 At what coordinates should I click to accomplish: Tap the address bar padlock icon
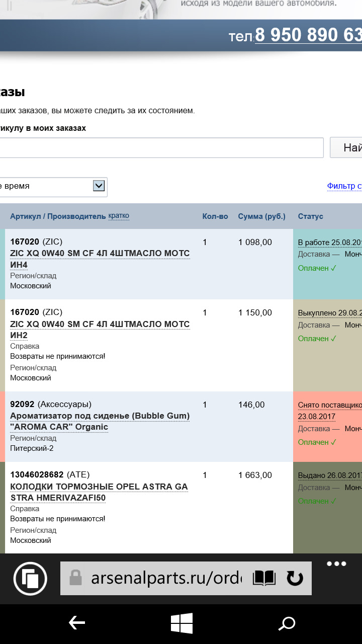(75, 578)
